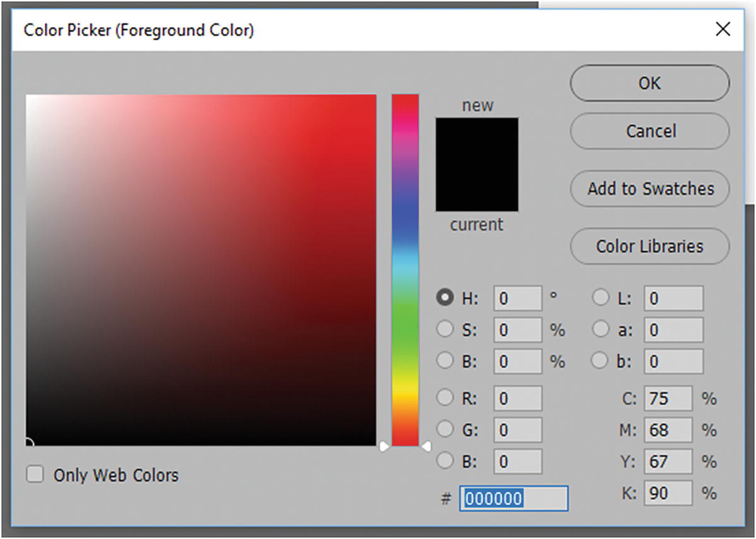Image resolution: width=756 pixels, height=539 pixels.
Task: Click Add to Swatches button
Action: pos(650,188)
